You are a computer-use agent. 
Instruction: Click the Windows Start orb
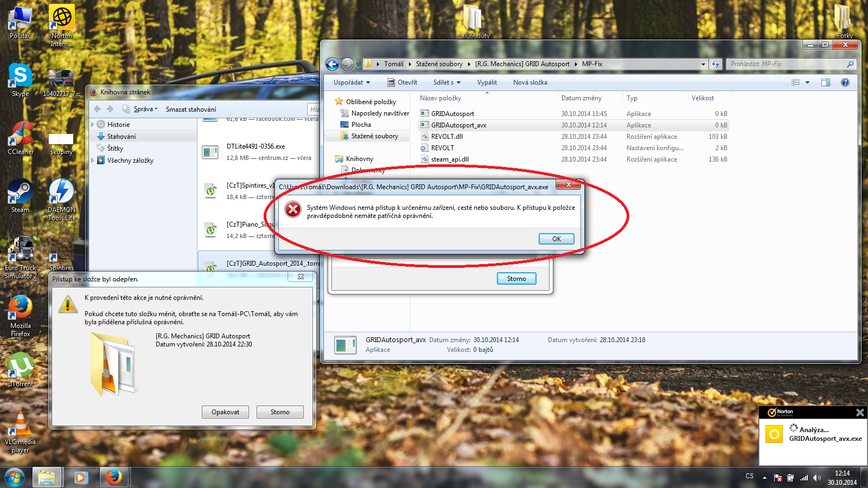click(15, 478)
